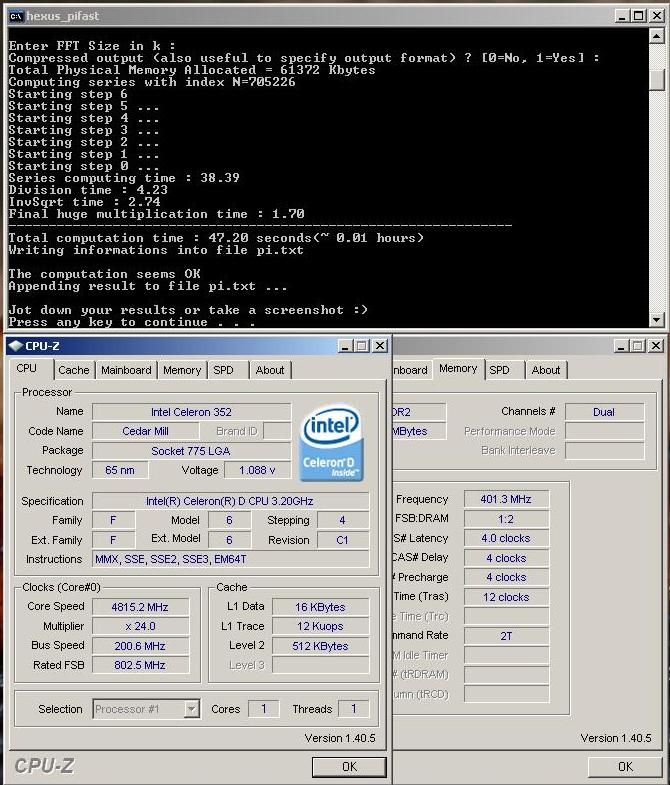
Task: Click the Instructions field 'MMX, SSE, SSE2, SSE3, EM64T'
Action: click(230, 559)
